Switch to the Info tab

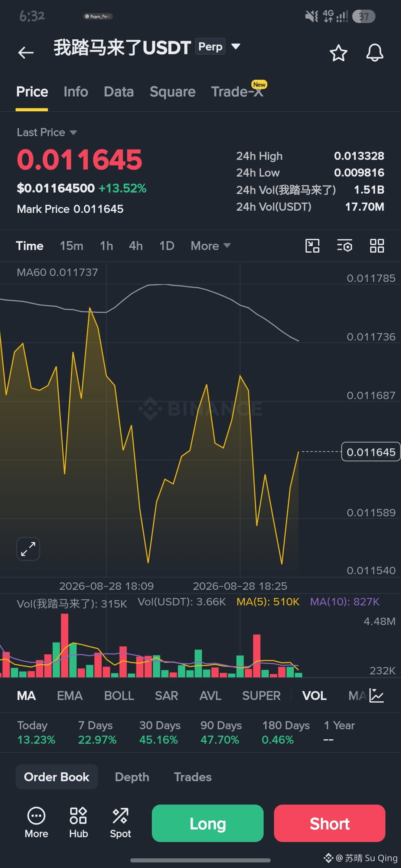point(76,92)
